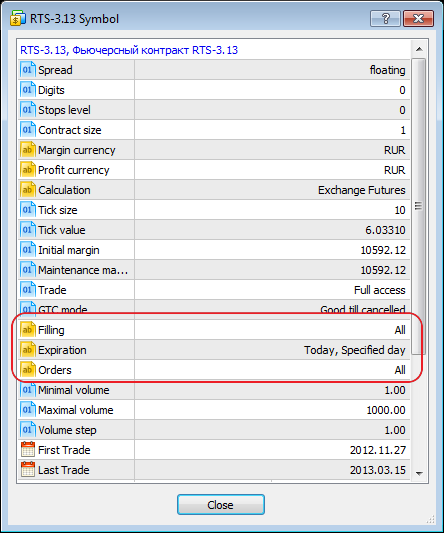The height and width of the screenshot is (533, 444).
Task: Open help with the question mark button
Action: click(x=385, y=18)
